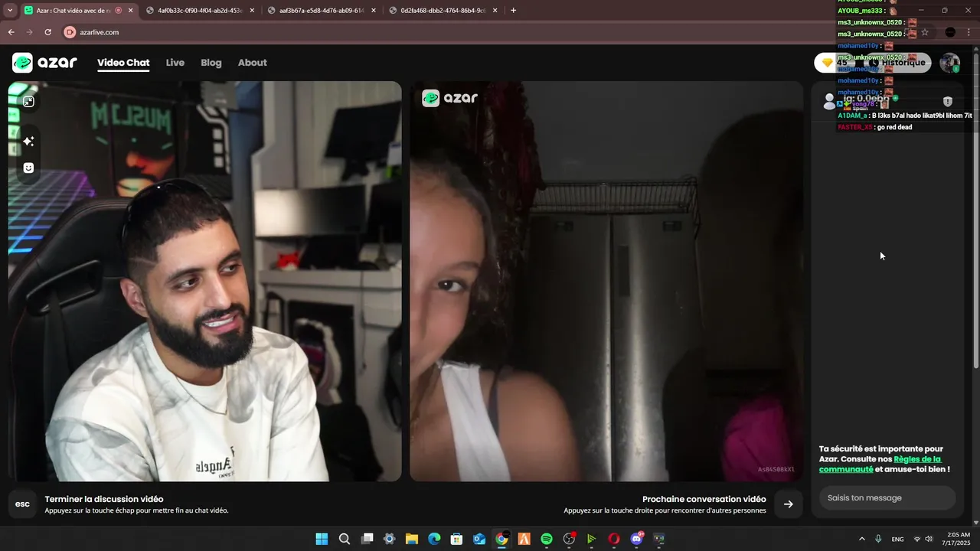980x551 pixels.
Task: Open the Blog page
Action: point(211,63)
